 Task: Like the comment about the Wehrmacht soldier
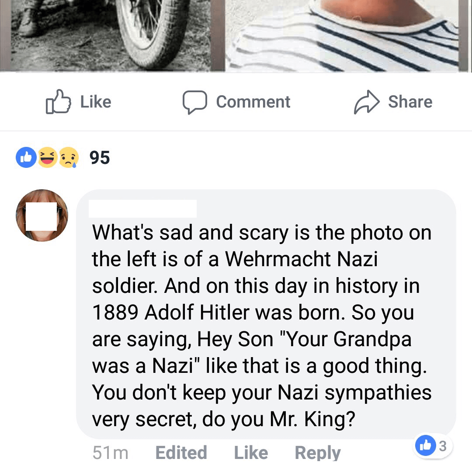coord(251,453)
